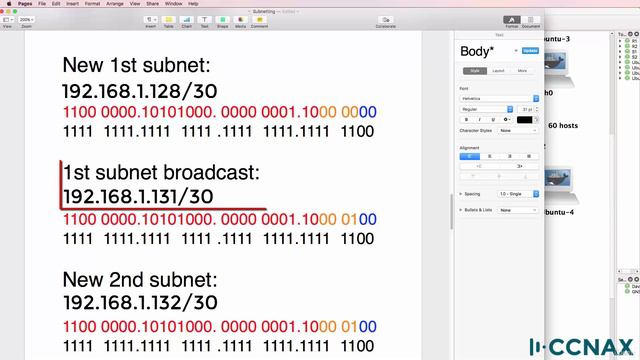Open the Bullets & Lists None dropdown
Image resolution: width=640 pixels, height=360 pixels.
click(518, 210)
